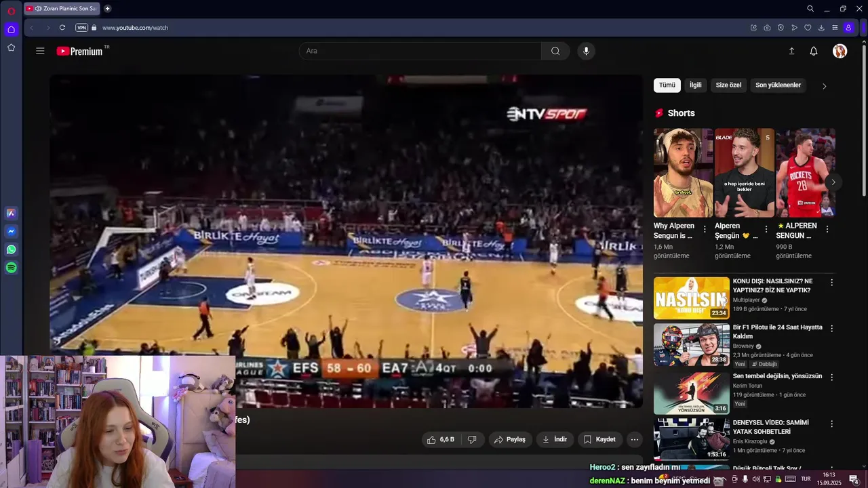Open Bir F1 Pilotu ile 24 Saat video
The height and width of the screenshot is (488, 868).
[x=778, y=331]
